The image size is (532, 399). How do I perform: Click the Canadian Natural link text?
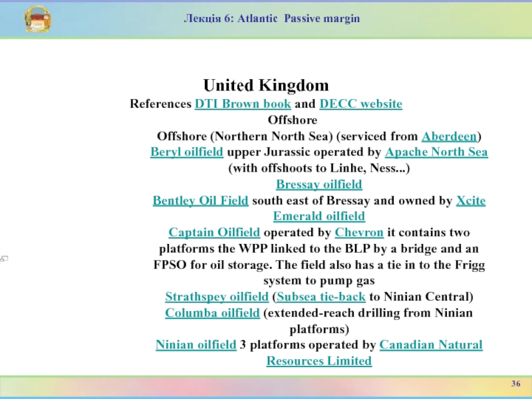click(431, 344)
